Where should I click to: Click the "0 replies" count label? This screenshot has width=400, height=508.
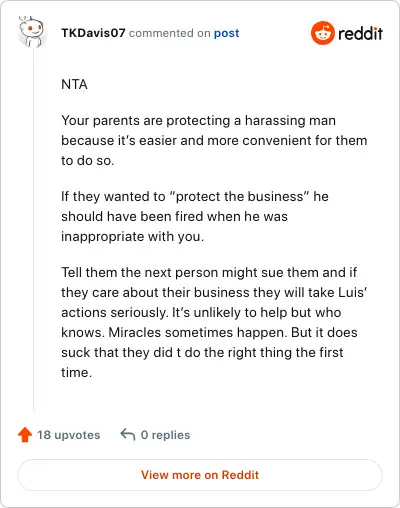[165, 435]
